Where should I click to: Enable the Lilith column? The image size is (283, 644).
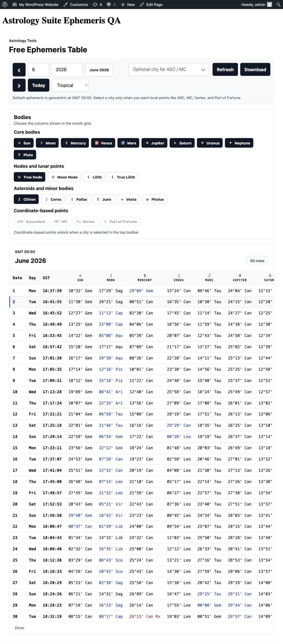[94, 177]
